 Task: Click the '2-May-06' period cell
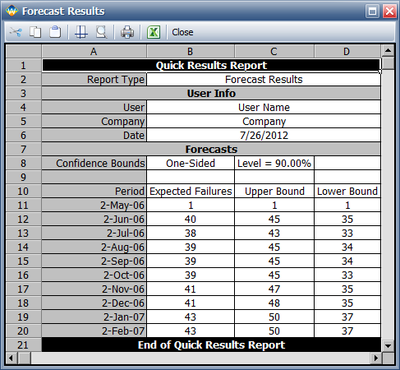click(x=94, y=205)
